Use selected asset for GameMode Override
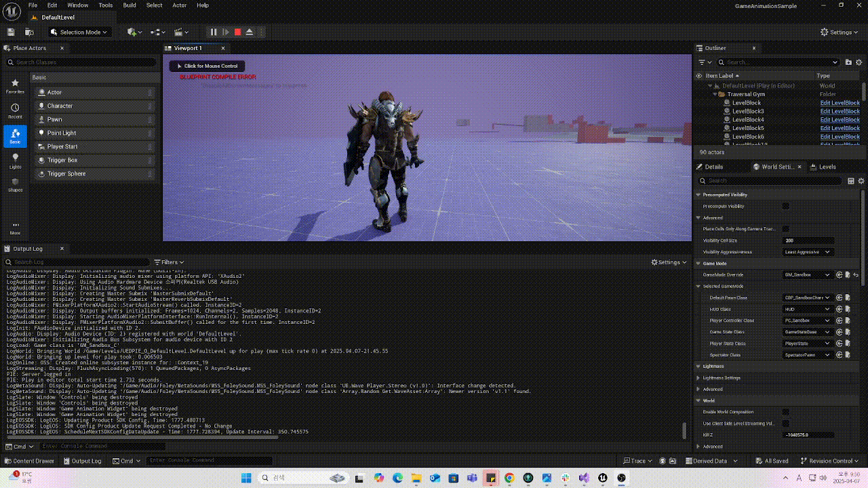868x488 pixels. pyautogui.click(x=840, y=274)
